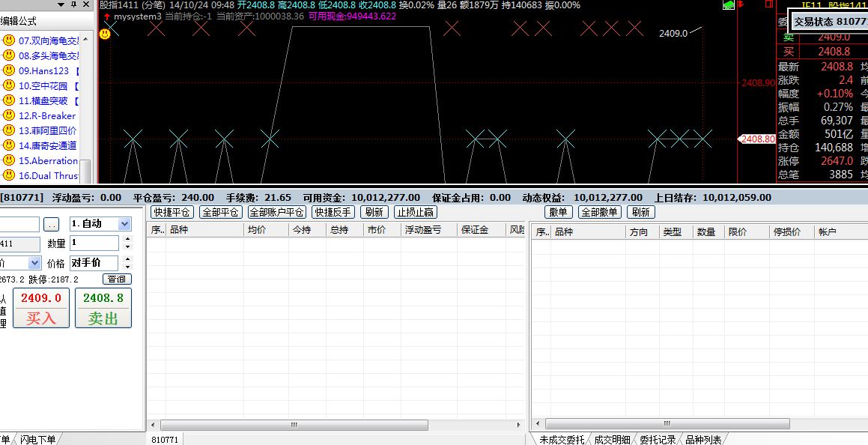This screenshot has width=868, height=445.
Task: Click positions table scroll-right arrow
Action: tap(519, 425)
